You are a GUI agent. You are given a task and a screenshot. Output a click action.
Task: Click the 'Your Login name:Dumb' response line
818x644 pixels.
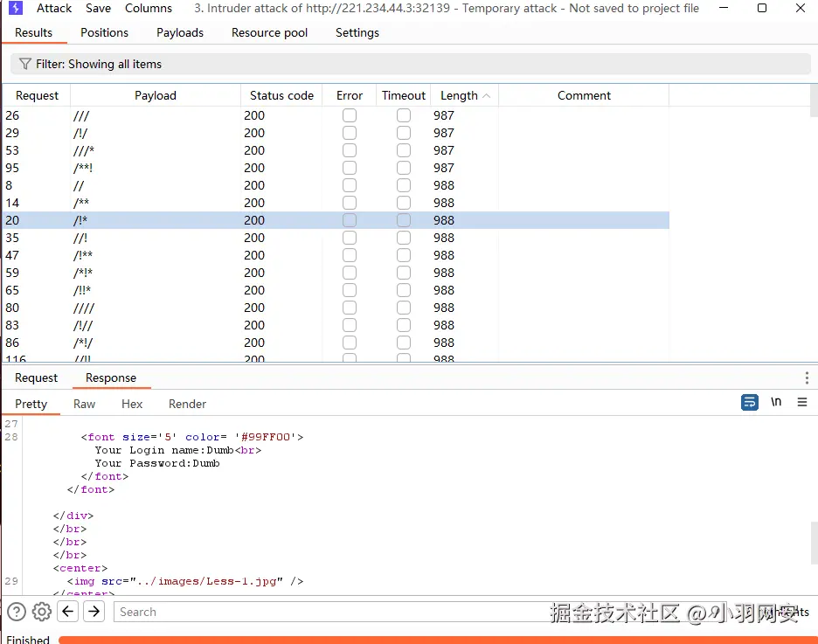pos(178,450)
